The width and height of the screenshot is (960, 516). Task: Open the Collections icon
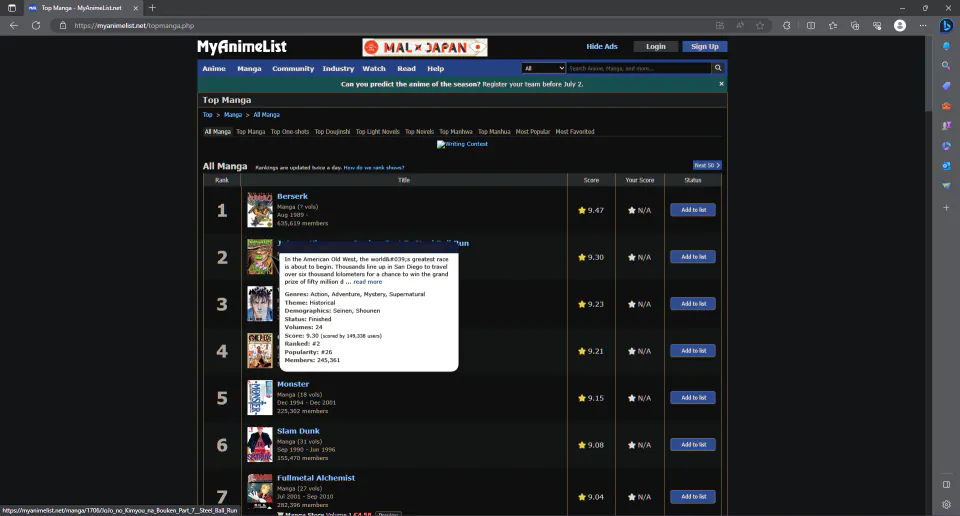point(855,26)
